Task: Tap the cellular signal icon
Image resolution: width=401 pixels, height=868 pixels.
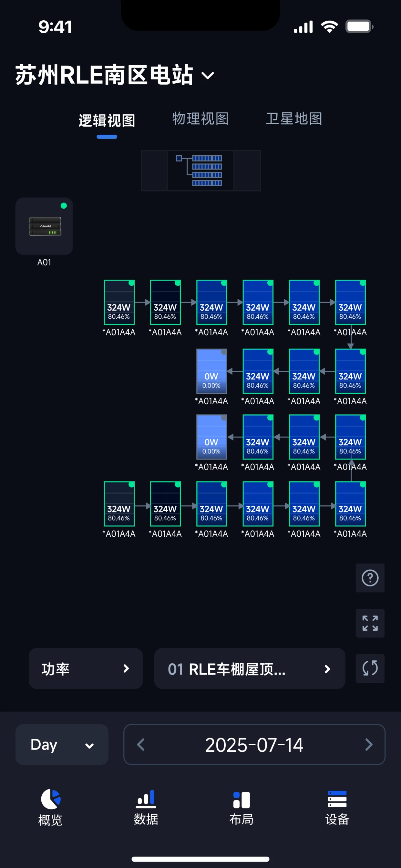Action: coord(303,26)
